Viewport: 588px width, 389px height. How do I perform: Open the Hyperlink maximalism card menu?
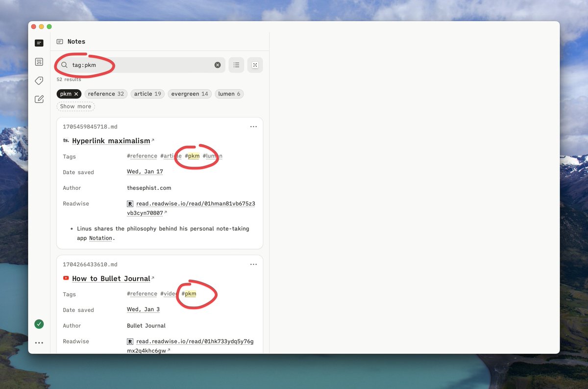[x=253, y=127]
